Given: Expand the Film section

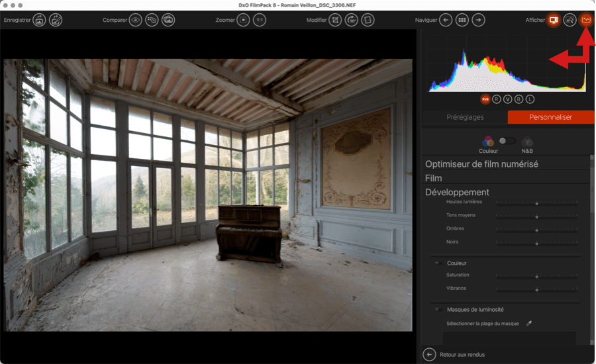Looking at the screenshot, I should tap(434, 178).
